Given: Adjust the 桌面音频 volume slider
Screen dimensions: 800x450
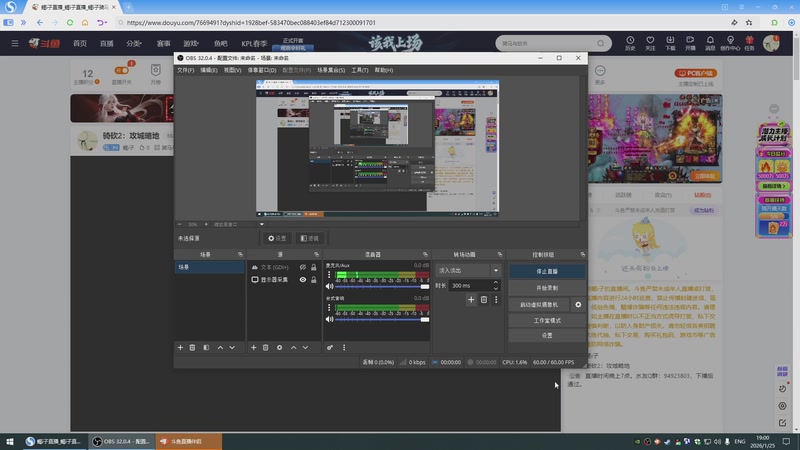Looking at the screenshot, I should click(380, 319).
